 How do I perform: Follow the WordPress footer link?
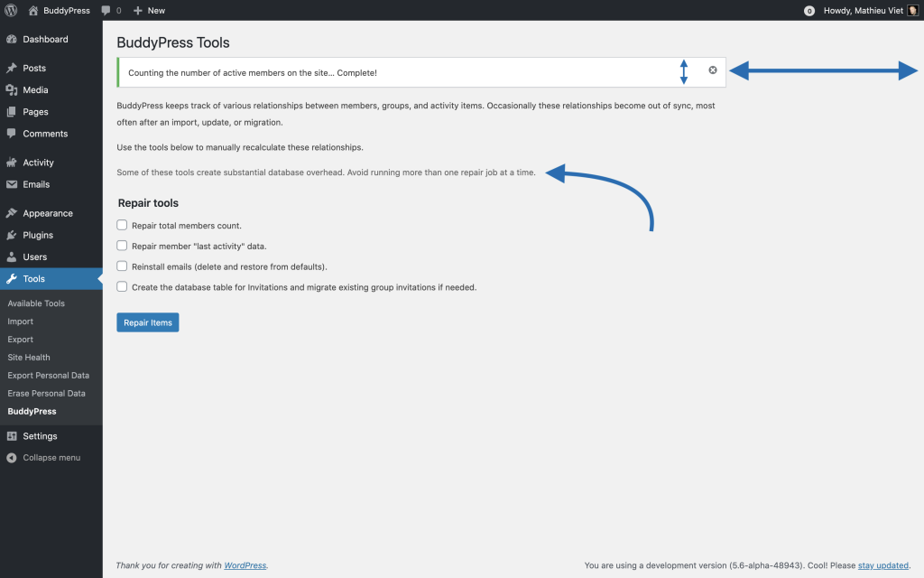pos(245,565)
